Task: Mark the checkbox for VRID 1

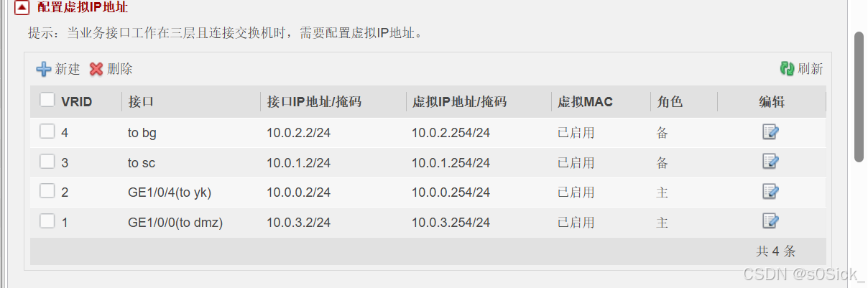Action: [47, 221]
